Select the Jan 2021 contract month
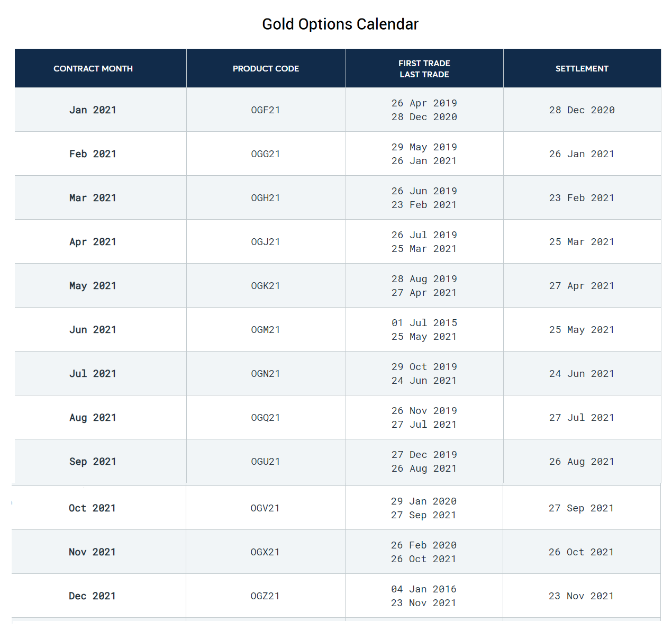 tap(93, 110)
